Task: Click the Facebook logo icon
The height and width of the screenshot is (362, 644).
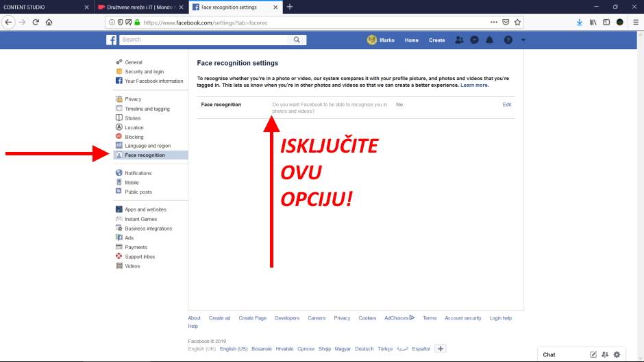Action: (x=112, y=40)
